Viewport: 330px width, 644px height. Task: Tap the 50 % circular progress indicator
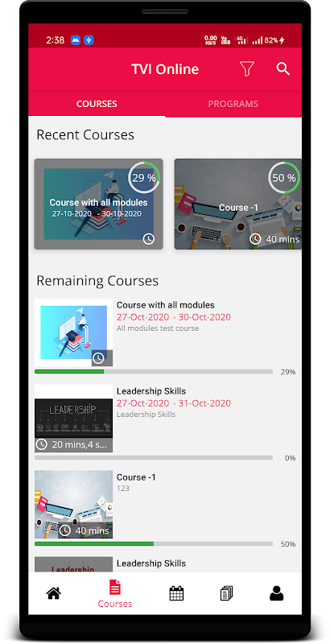click(x=284, y=178)
